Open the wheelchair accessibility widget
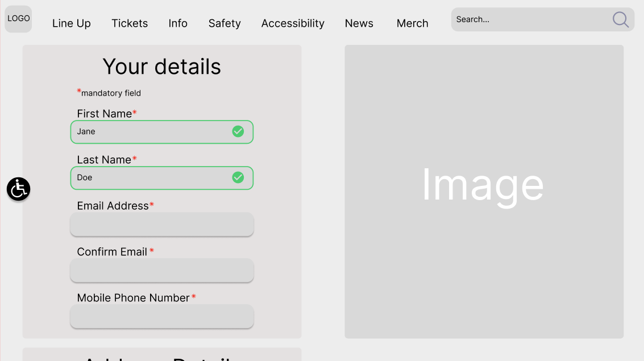Image resolution: width=644 pixels, height=361 pixels. pyautogui.click(x=18, y=189)
